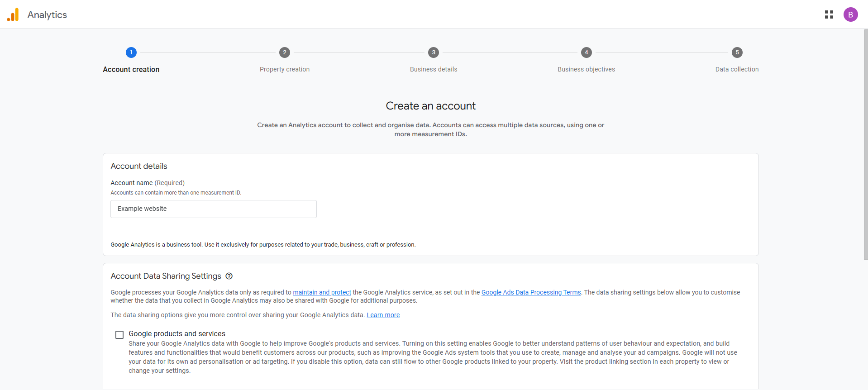Click the step 3 circle indicator

[x=433, y=52]
